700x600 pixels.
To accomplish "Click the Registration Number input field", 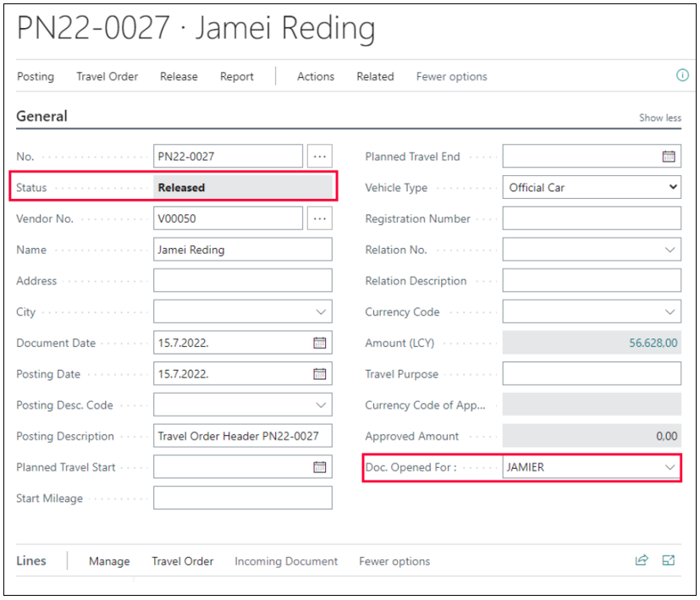I will tap(592, 218).
